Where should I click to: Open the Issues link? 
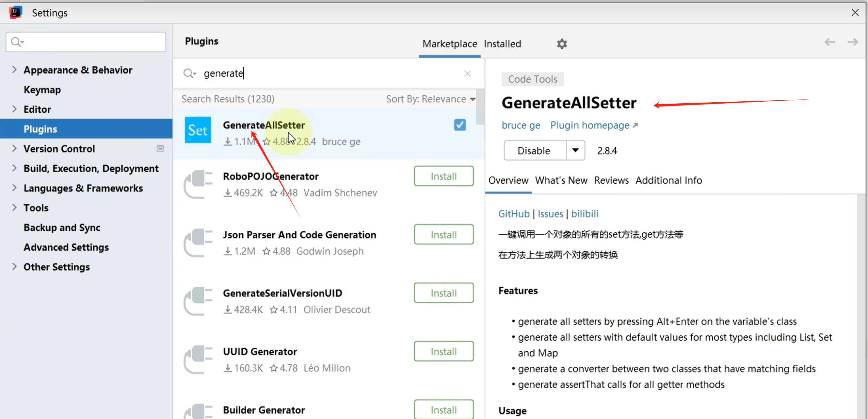point(550,214)
